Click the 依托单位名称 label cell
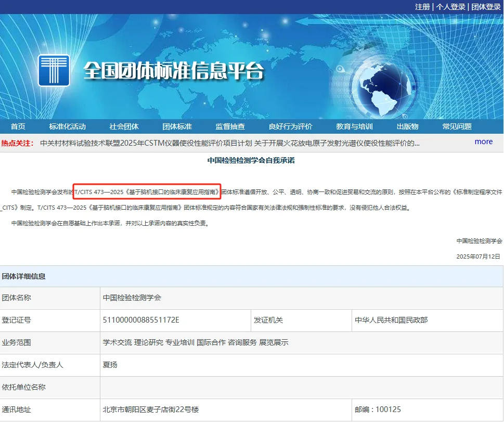 click(x=50, y=387)
